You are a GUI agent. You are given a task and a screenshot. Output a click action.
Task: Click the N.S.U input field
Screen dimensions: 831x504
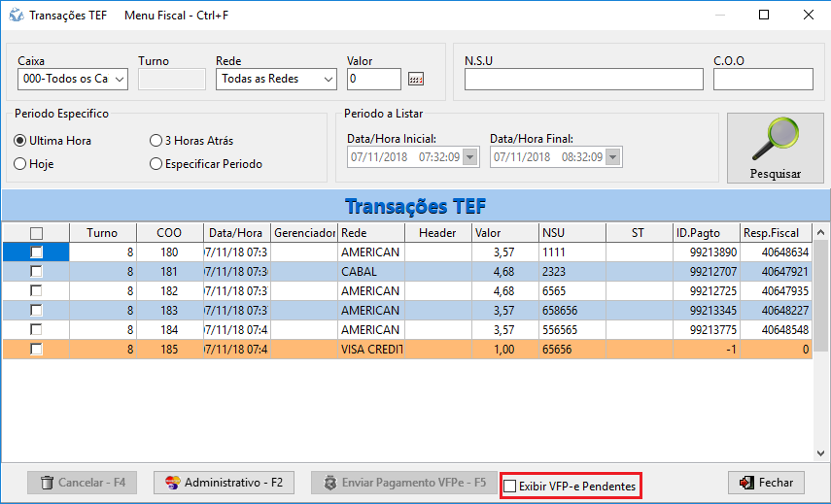tap(583, 80)
